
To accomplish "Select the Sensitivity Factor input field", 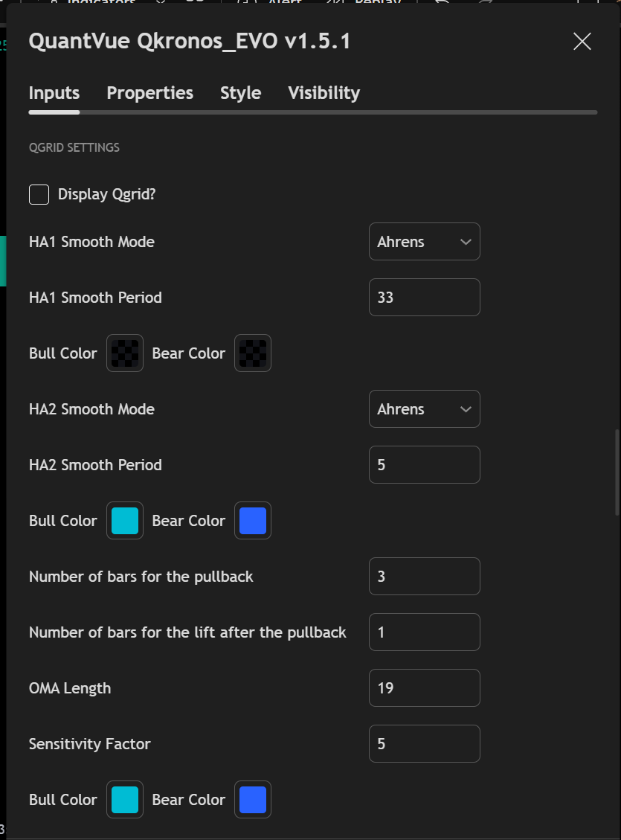I will coord(424,744).
